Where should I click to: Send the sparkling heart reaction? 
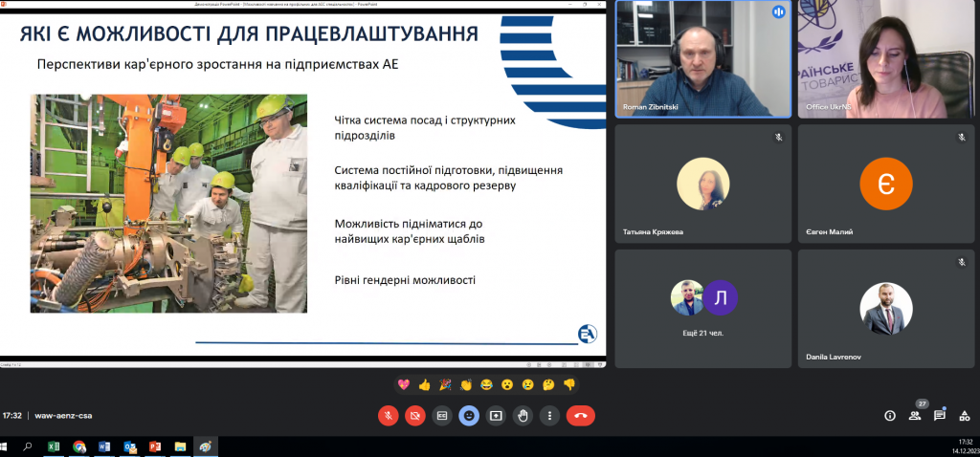pos(404,384)
